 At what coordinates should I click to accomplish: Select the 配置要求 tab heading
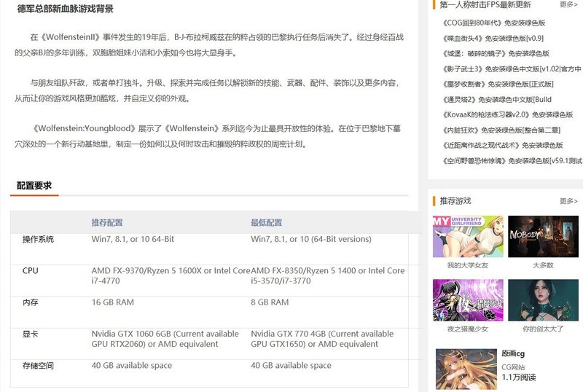pos(34,186)
